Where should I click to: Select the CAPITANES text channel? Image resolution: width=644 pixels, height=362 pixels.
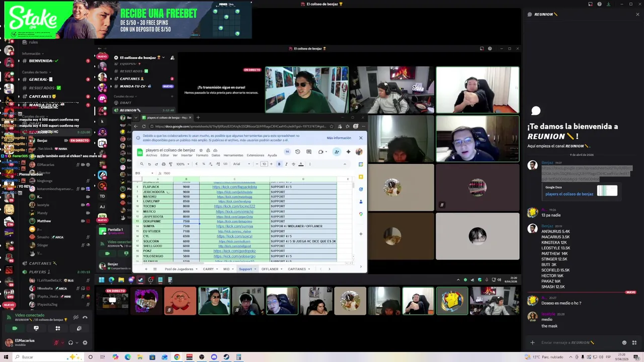pyautogui.click(x=41, y=97)
